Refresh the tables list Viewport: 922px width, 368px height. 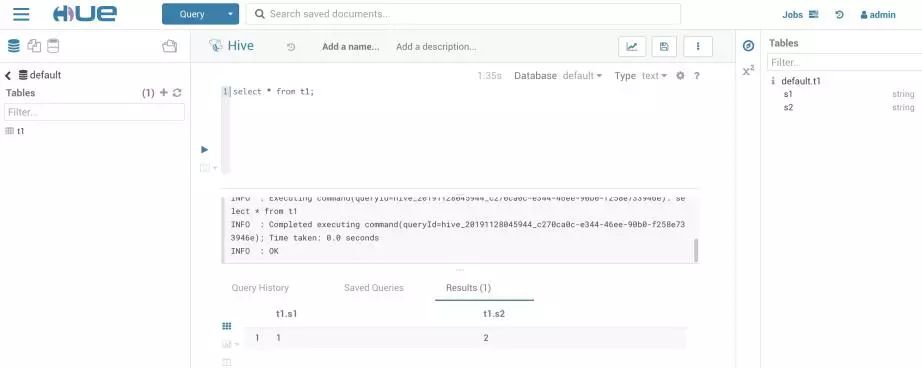coord(177,93)
